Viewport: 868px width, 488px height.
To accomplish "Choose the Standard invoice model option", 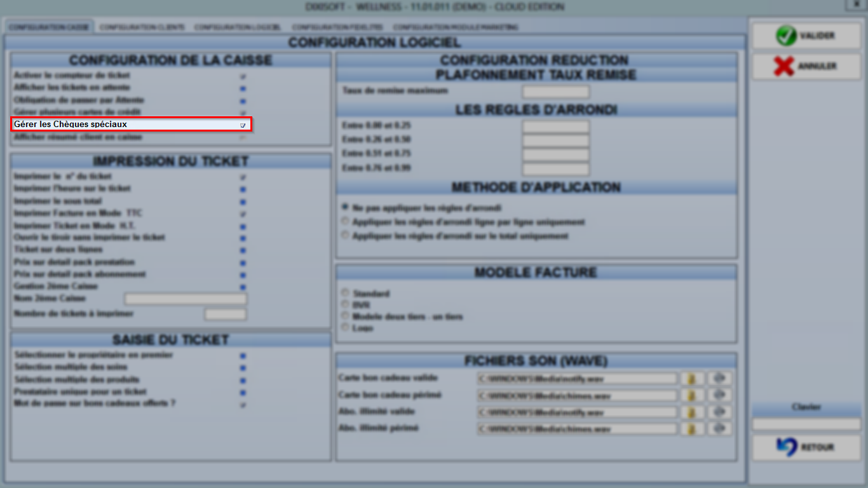I will (x=345, y=293).
